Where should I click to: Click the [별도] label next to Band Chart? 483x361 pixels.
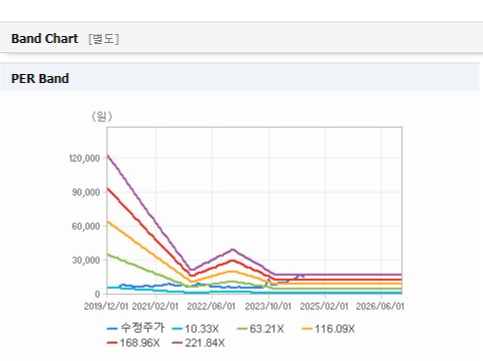pyautogui.click(x=104, y=39)
